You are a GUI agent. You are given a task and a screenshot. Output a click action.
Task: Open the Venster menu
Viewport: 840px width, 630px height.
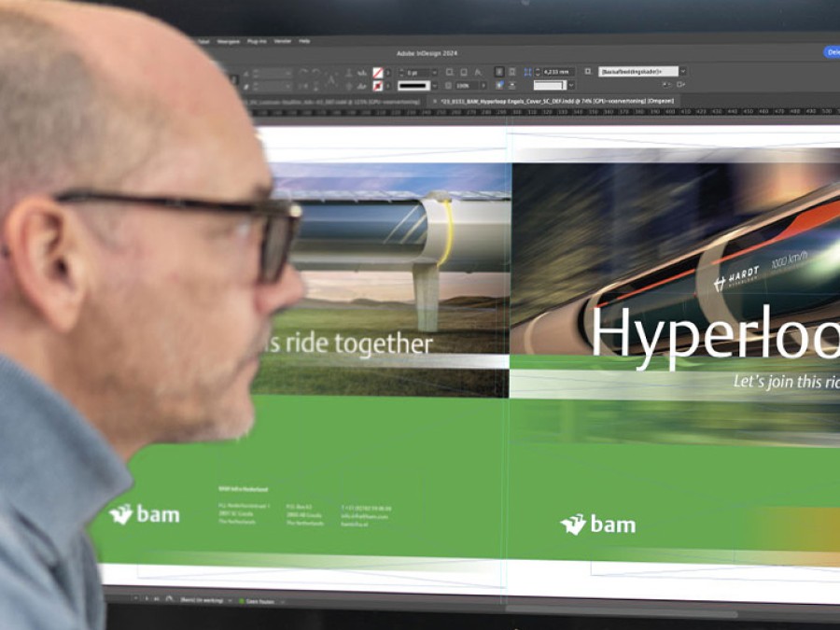282,41
